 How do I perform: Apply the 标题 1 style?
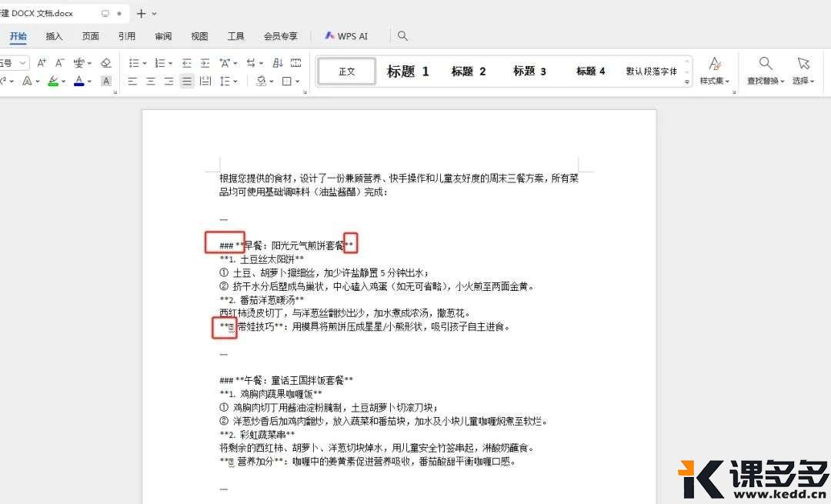tap(408, 72)
